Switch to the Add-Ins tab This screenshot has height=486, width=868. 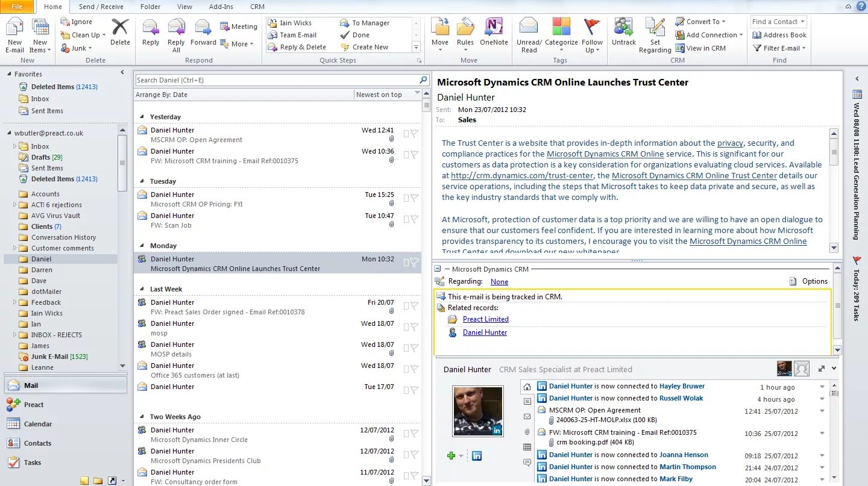tap(221, 7)
